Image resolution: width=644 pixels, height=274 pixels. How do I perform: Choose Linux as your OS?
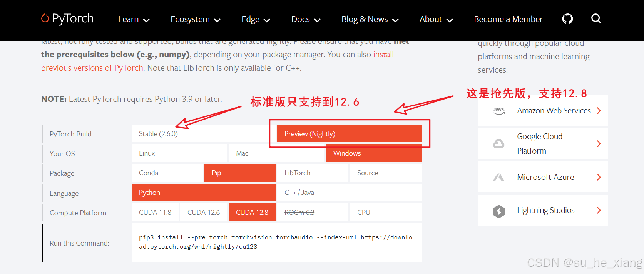[x=179, y=153]
